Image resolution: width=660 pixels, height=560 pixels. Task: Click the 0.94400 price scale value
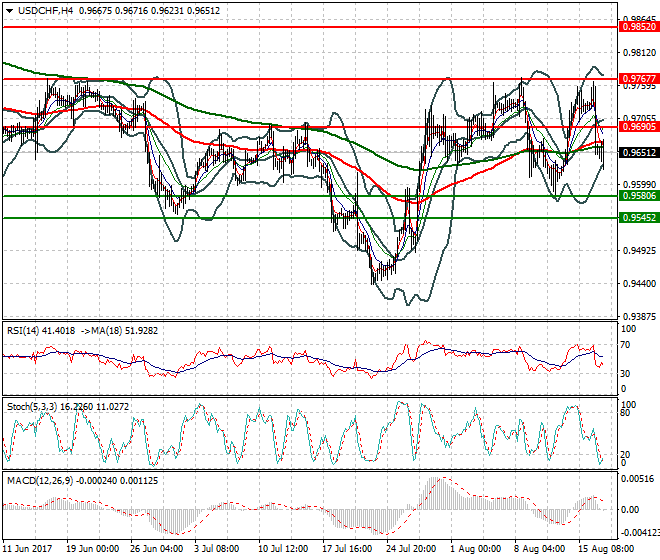pyautogui.click(x=639, y=284)
